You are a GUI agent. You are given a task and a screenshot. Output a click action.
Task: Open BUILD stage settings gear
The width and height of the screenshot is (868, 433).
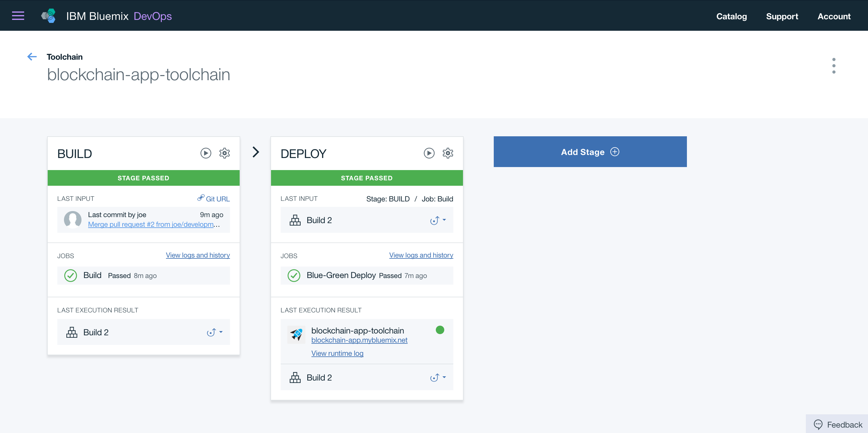click(225, 153)
